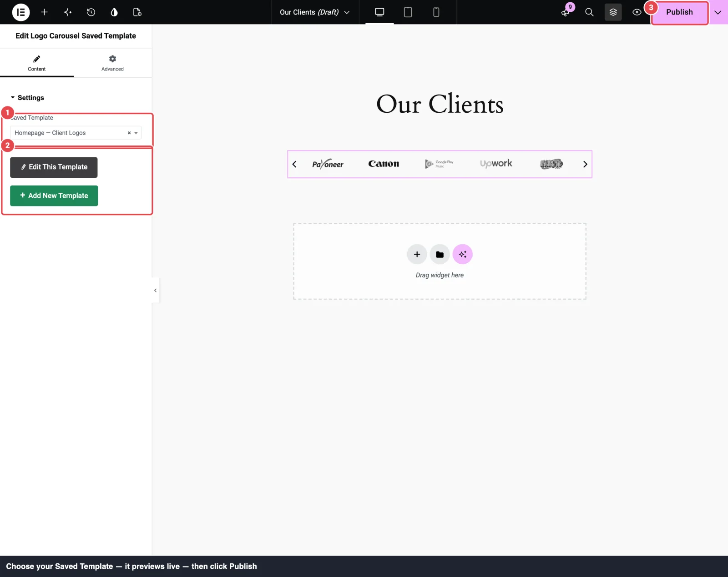Screen dimensions: 728x577
Task: Open the Page Settings document icon
Action: [x=137, y=12]
